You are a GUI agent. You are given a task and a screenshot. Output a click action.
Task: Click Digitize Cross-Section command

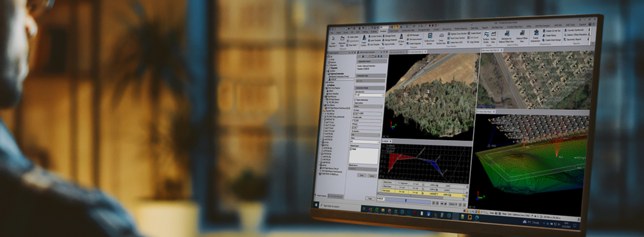pyautogui.click(x=457, y=33)
